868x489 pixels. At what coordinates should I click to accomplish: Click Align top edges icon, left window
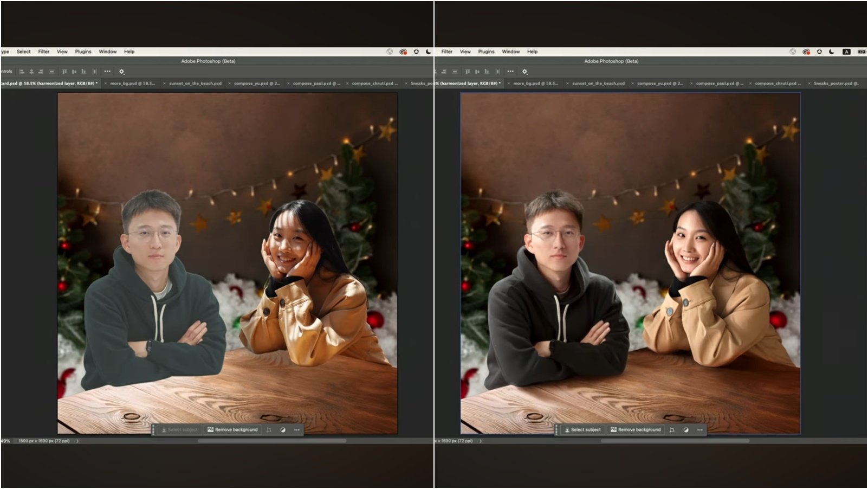[x=64, y=71]
